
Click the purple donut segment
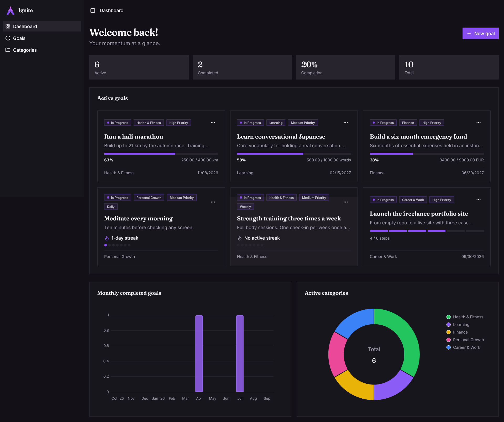tap(393, 387)
